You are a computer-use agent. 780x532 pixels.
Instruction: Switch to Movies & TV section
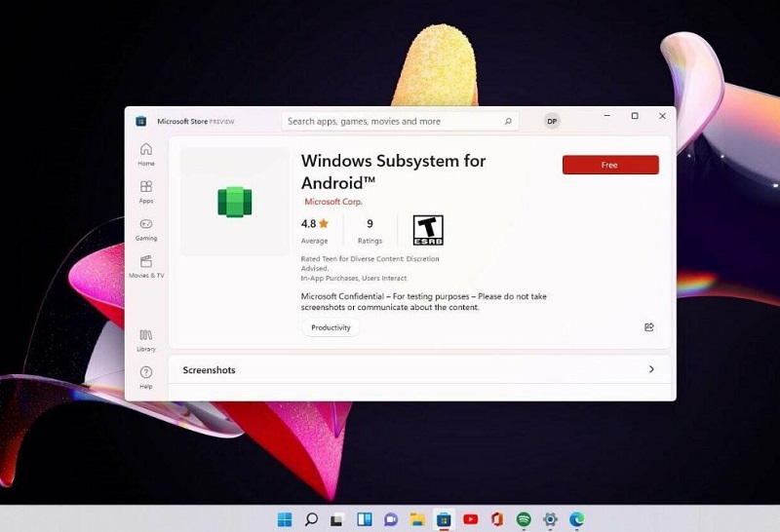pos(145,265)
